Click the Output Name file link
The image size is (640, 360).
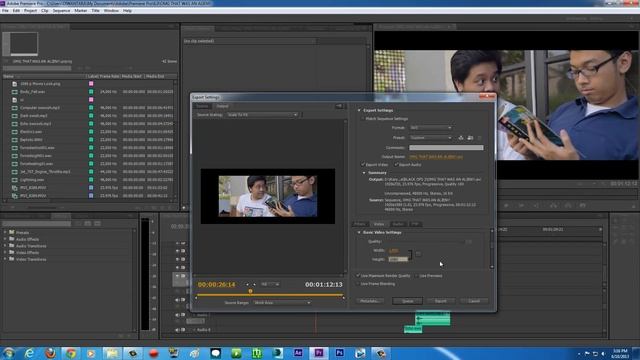pyautogui.click(x=436, y=157)
